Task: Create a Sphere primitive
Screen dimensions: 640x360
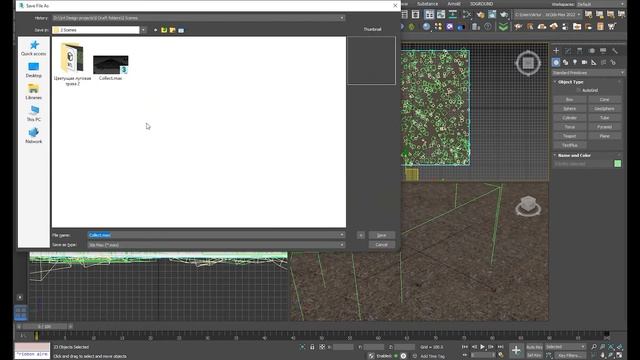Action: [569, 109]
